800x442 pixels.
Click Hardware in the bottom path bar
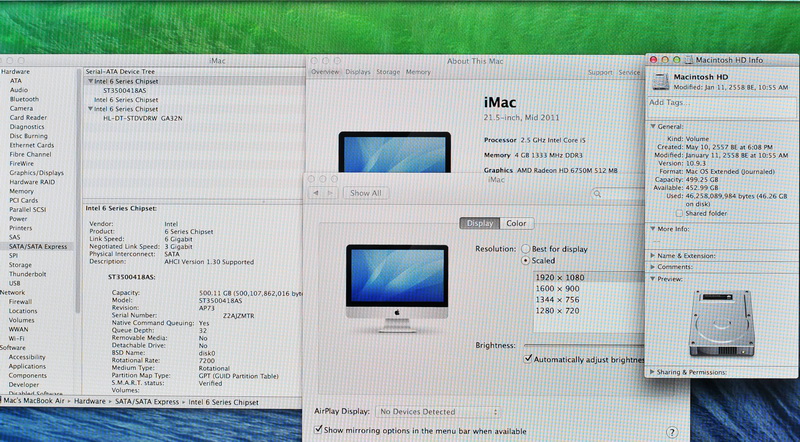[x=89, y=402]
